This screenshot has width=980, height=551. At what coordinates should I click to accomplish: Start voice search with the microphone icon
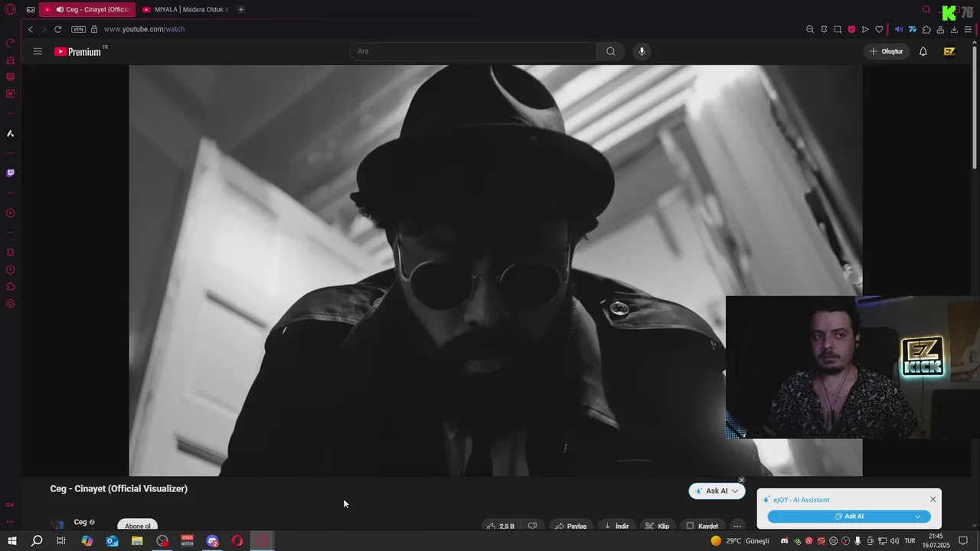pyautogui.click(x=642, y=51)
